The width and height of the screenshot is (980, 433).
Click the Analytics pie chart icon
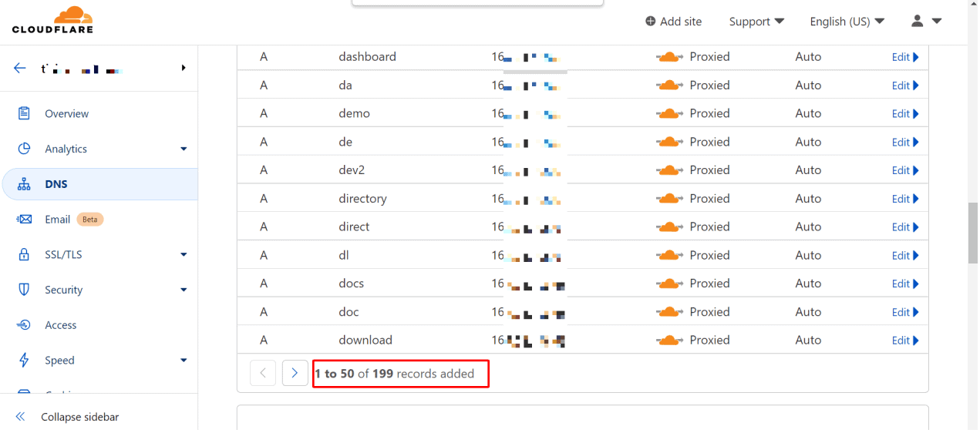click(24, 149)
